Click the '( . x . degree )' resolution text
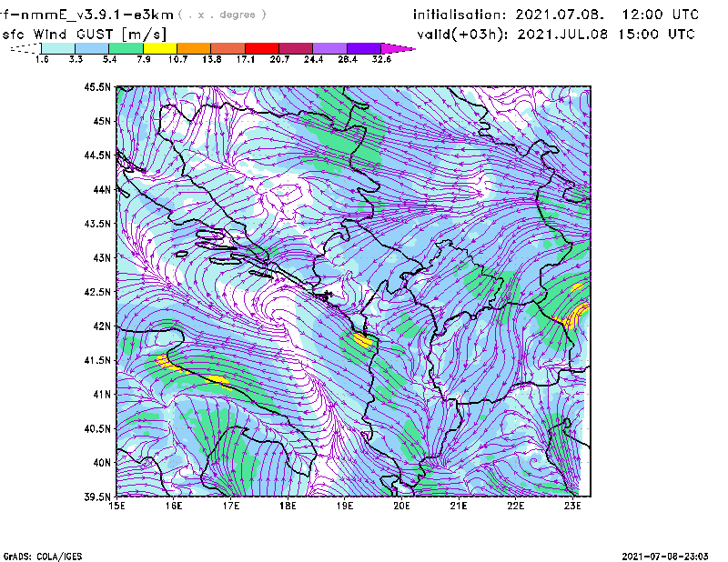Viewport: 728px width, 562px height. pyautogui.click(x=222, y=15)
